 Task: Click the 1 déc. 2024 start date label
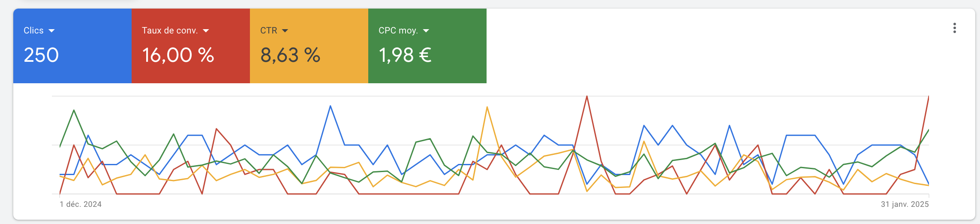coord(81,204)
